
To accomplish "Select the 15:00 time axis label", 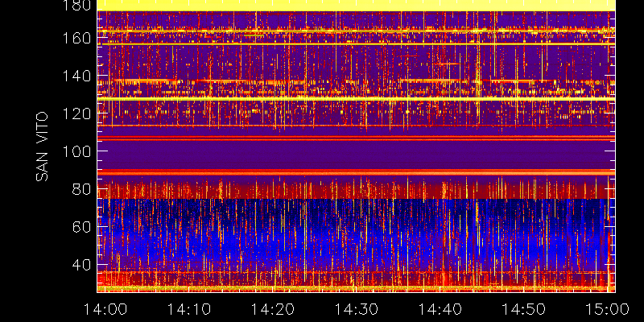I will point(609,309).
